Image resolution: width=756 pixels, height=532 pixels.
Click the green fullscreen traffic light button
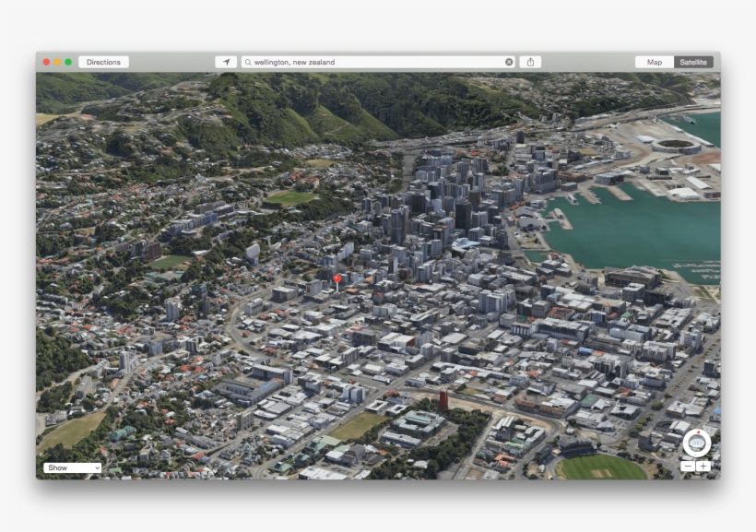[x=68, y=62]
